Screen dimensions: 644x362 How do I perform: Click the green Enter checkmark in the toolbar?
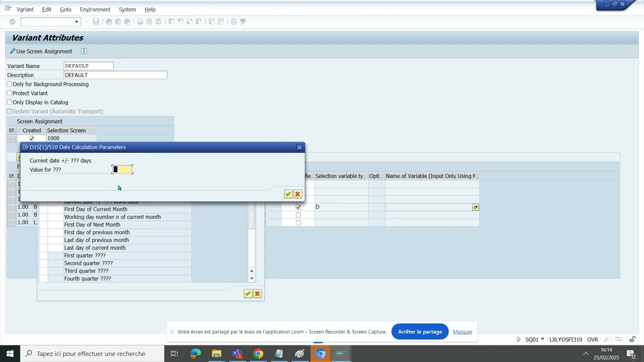(x=13, y=22)
